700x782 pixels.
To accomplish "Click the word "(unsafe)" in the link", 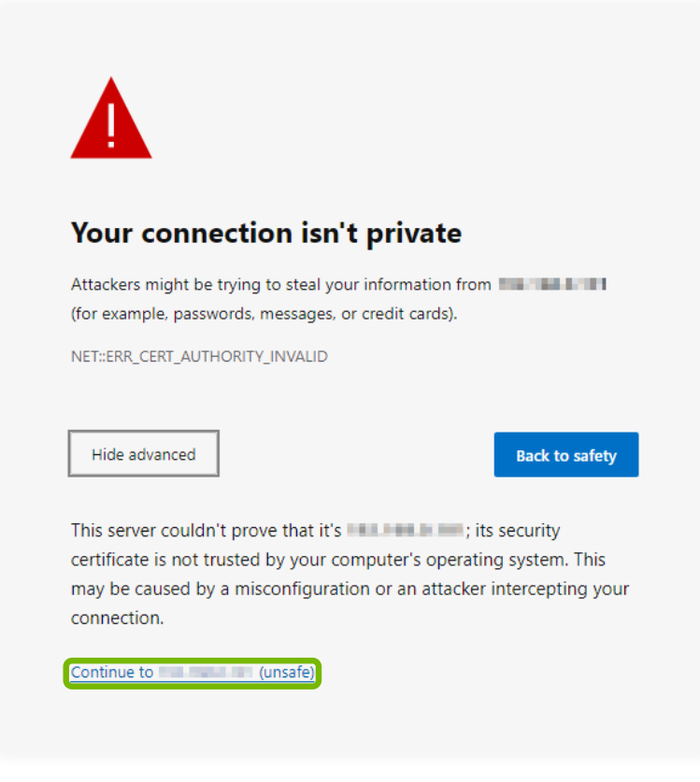I will [287, 673].
